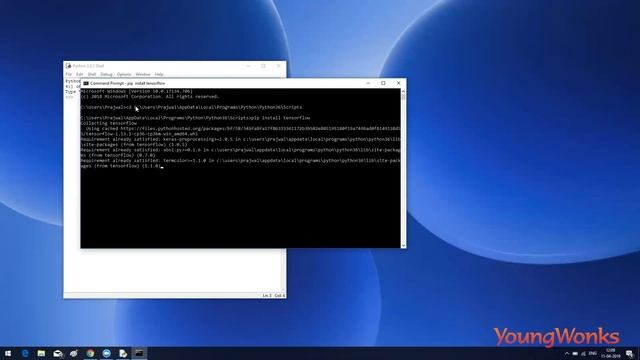Switch to Python IDLE taskbar icon
640x360 pixels.
click(x=123, y=353)
